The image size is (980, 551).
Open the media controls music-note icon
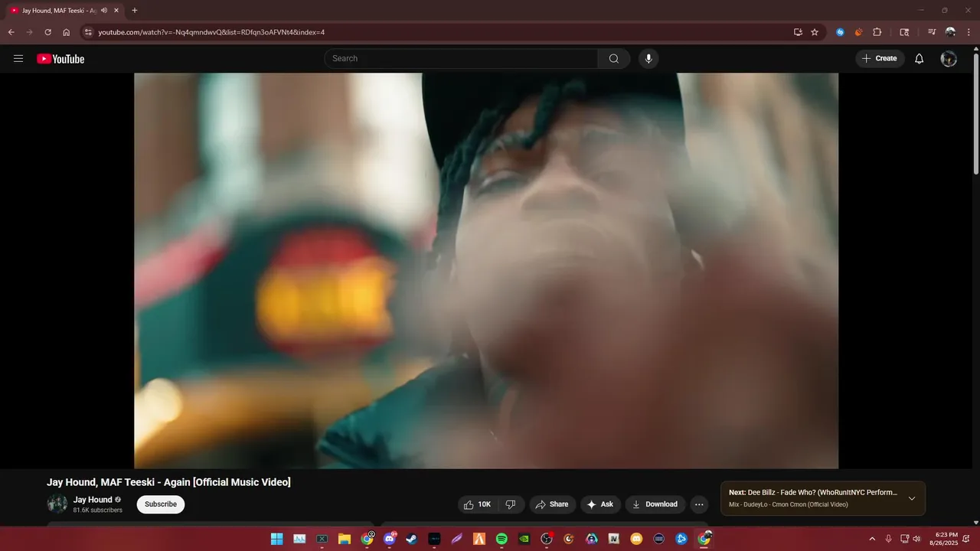point(932,32)
